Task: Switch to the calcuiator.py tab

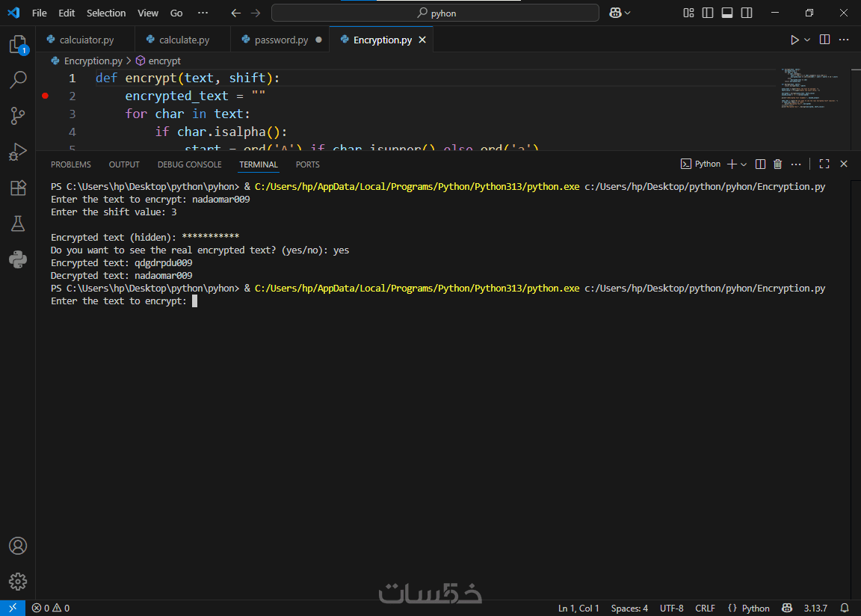Action: 86,40
